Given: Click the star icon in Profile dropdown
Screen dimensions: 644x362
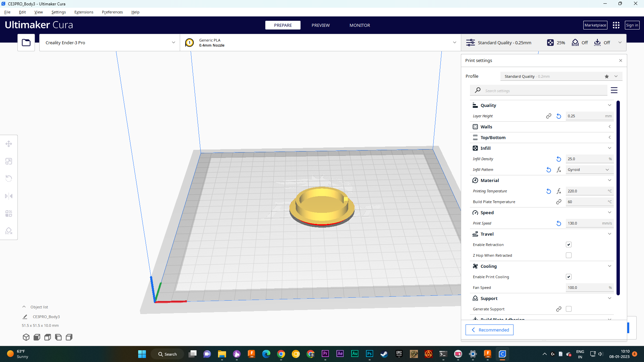Looking at the screenshot, I should click(607, 76).
